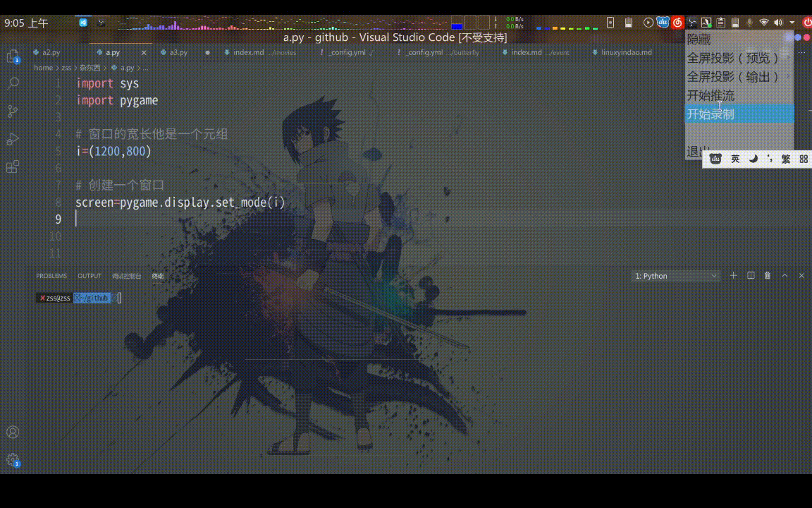Click the 杂东西 breadcrumb segment
812x508 pixels.
coord(90,68)
